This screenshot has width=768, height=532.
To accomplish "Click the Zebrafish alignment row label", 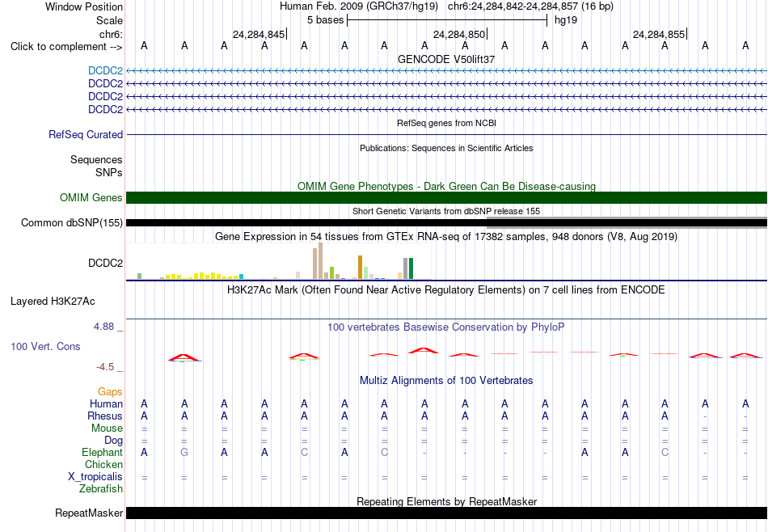I will (x=101, y=488).
